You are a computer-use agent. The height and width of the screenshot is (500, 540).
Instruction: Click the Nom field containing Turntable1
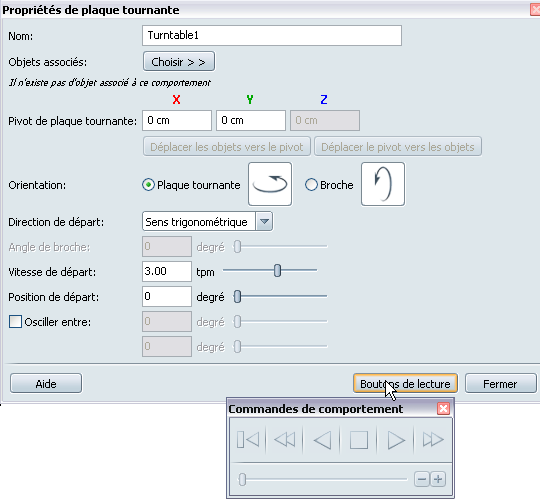pyautogui.click(x=272, y=35)
